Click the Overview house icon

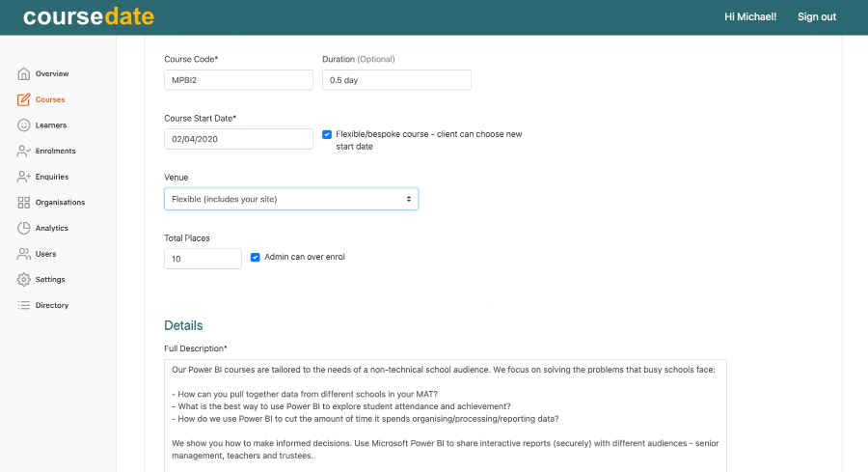coord(23,74)
